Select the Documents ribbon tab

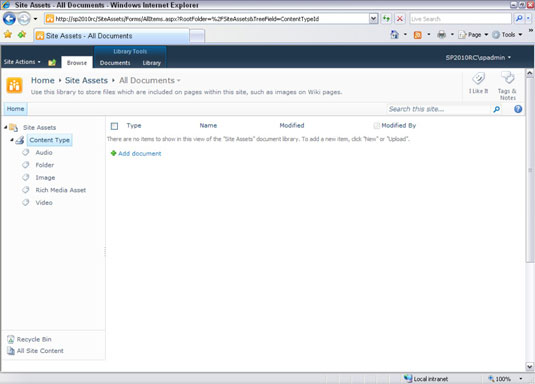115,63
